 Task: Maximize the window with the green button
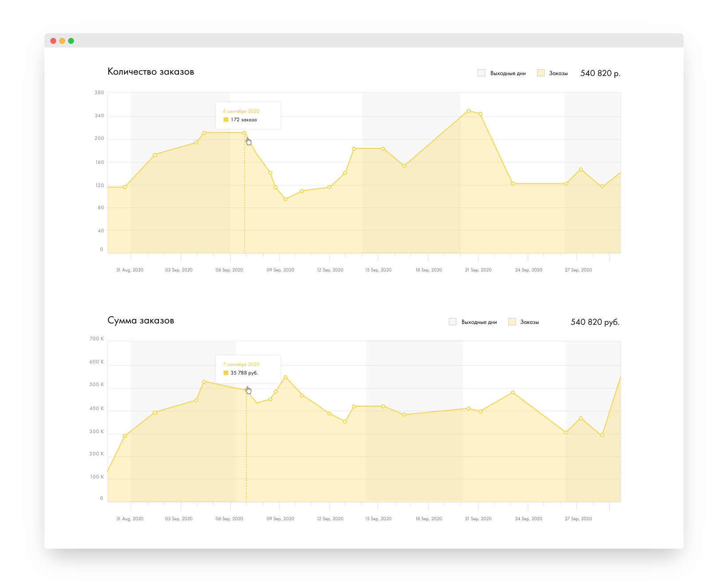click(x=71, y=41)
